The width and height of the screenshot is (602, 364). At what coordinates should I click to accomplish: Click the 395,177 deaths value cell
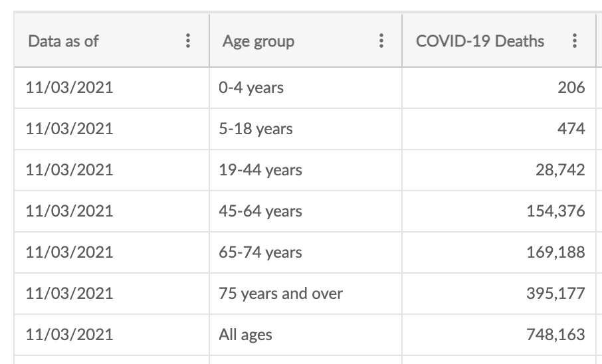coord(499,294)
